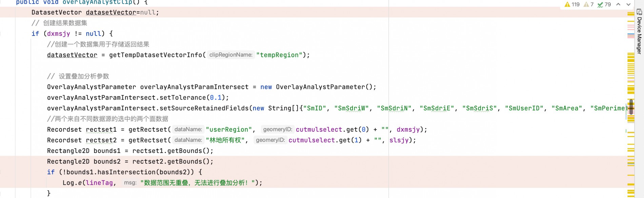Screen dimensions: 644x198
Task: Click the pink stripe marker in error gutter
Action: click(x=631, y=25)
